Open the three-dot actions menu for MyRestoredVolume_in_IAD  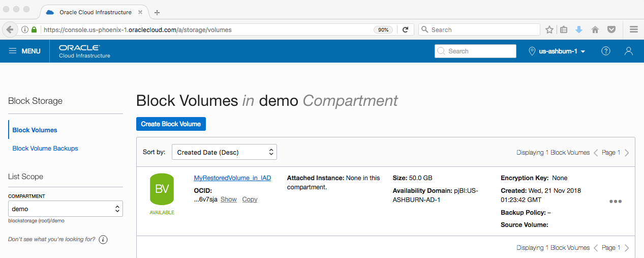615,201
